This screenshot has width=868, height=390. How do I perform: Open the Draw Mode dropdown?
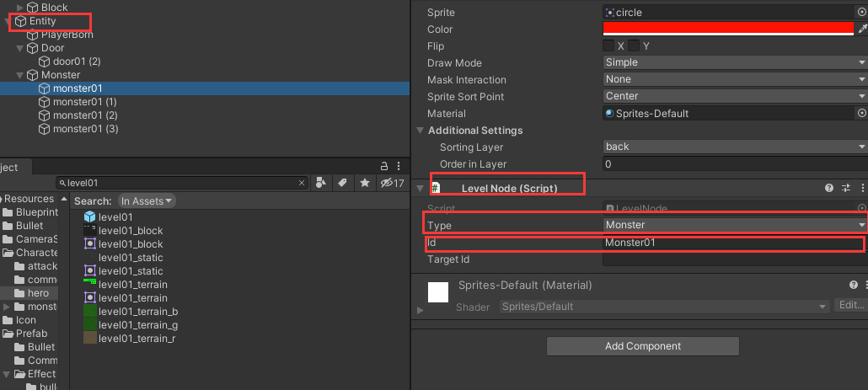[x=735, y=62]
